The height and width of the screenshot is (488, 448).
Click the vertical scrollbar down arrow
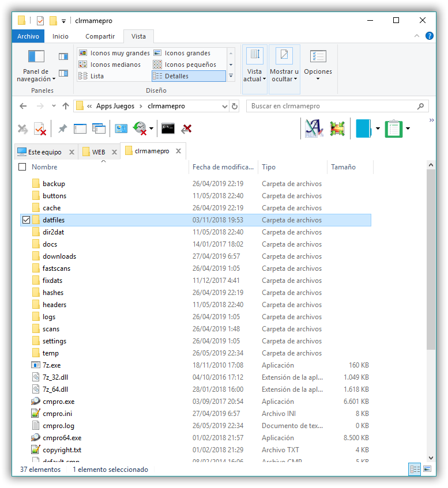(x=431, y=458)
